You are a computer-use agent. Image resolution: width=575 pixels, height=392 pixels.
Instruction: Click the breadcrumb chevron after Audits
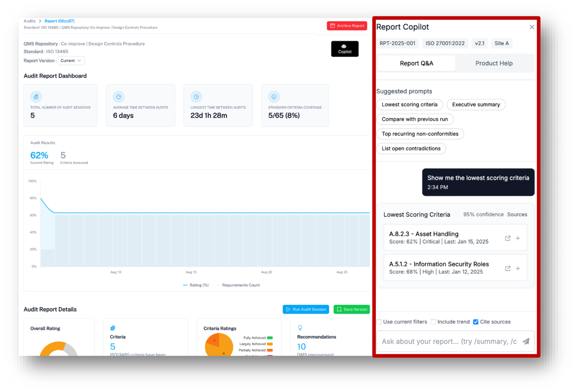40,21
